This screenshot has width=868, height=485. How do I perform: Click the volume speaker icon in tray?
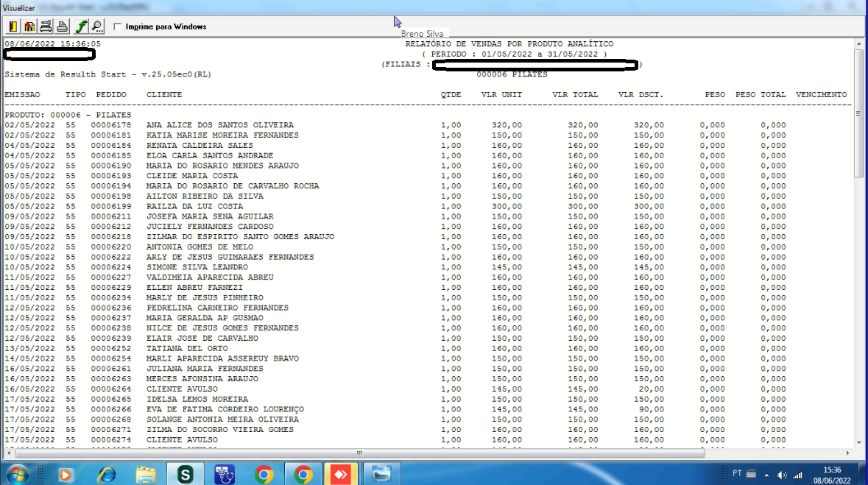[782, 475]
